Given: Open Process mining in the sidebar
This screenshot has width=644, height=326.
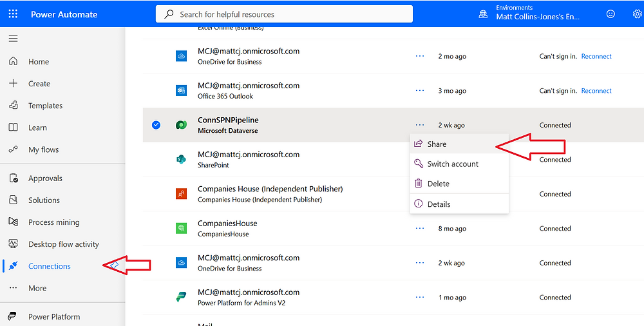Looking at the screenshot, I should pyautogui.click(x=54, y=222).
